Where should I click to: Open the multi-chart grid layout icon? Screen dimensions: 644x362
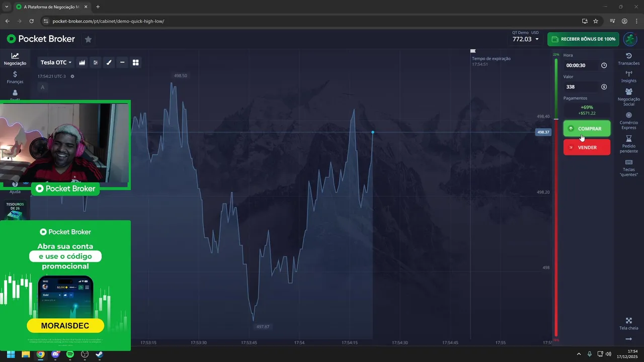135,62
